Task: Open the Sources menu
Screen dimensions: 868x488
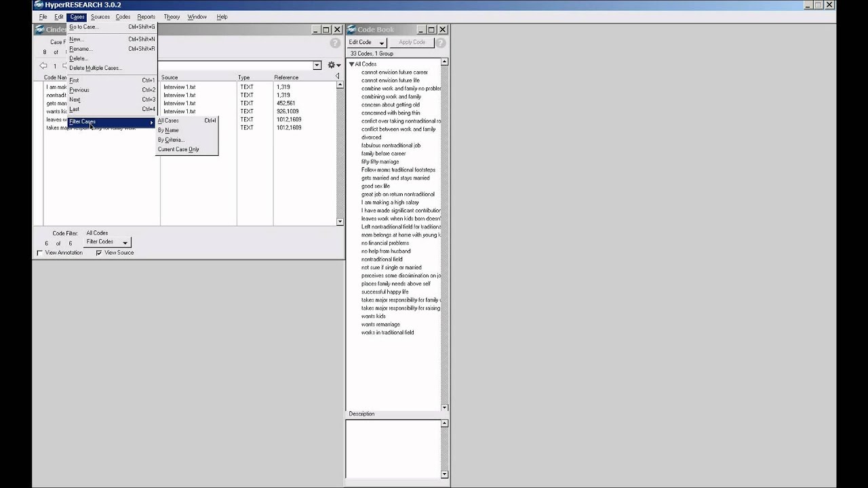Action: pos(100,17)
